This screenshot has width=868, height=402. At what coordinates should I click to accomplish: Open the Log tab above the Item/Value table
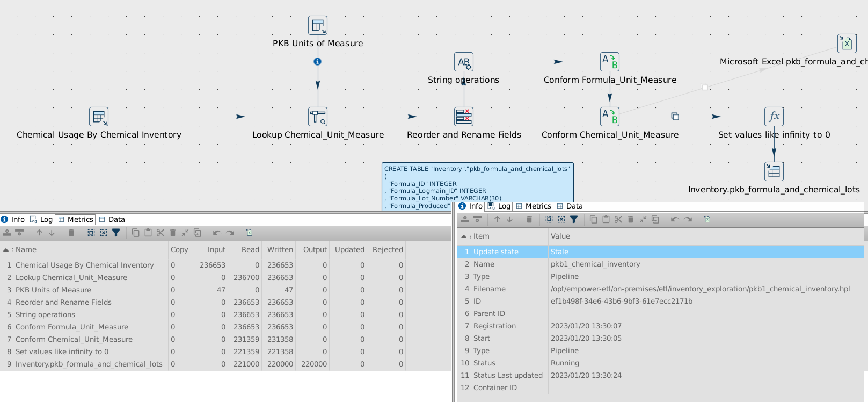coord(499,206)
